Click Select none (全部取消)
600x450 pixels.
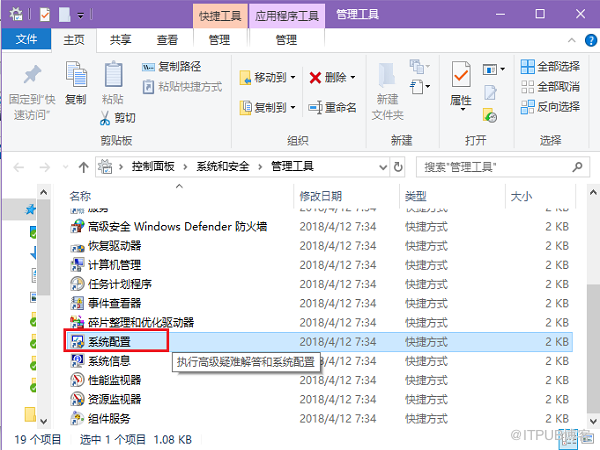(x=550, y=87)
